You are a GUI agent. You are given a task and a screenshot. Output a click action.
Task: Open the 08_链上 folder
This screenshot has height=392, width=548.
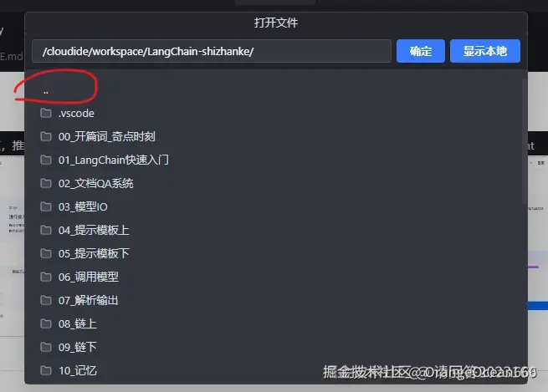pos(275,323)
